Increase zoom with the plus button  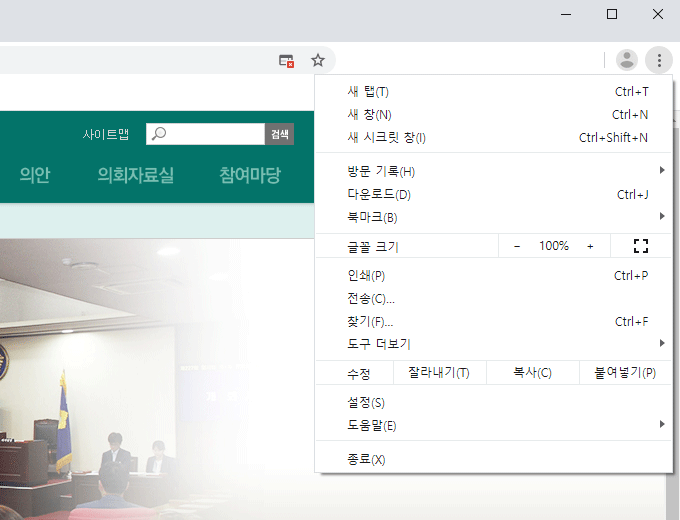[x=590, y=246]
